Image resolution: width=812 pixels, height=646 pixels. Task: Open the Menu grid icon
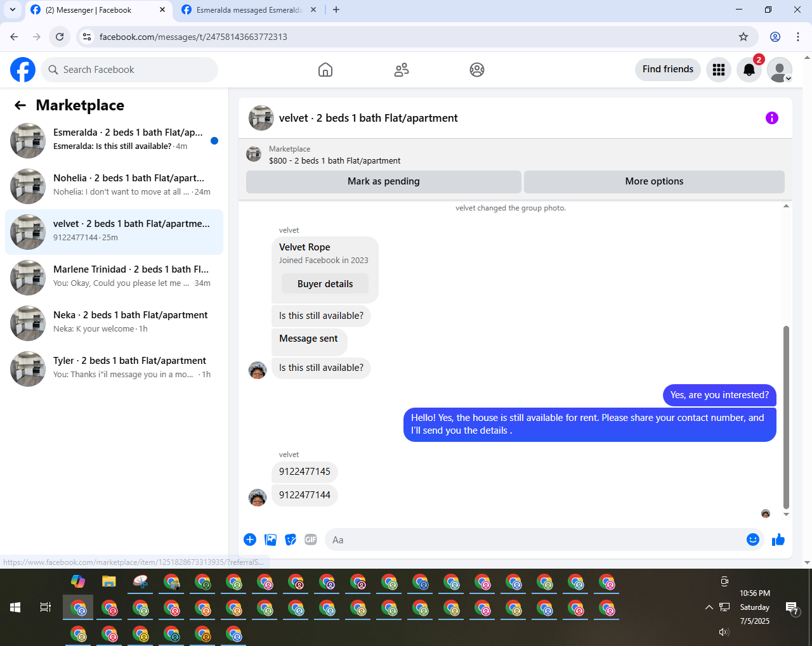pyautogui.click(x=719, y=70)
